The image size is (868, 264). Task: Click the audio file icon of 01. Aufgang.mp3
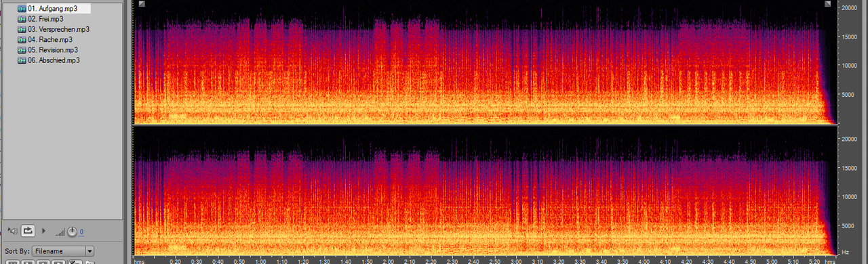21,9
